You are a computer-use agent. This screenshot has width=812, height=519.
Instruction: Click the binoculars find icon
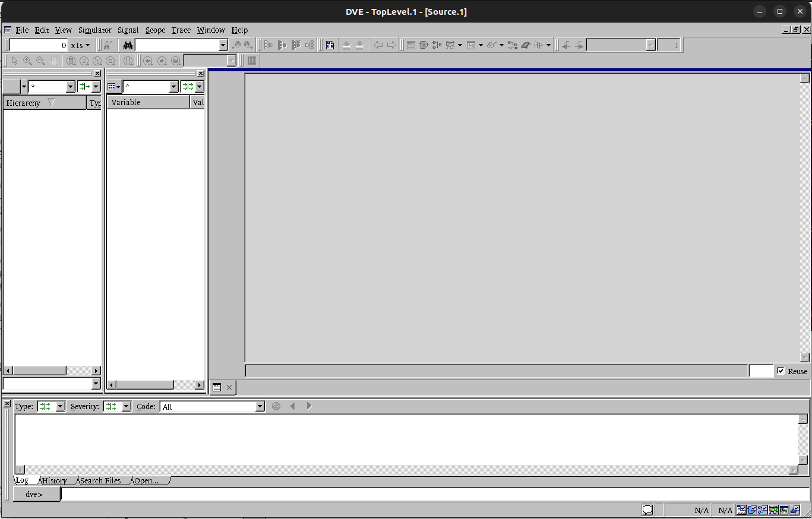(x=128, y=45)
